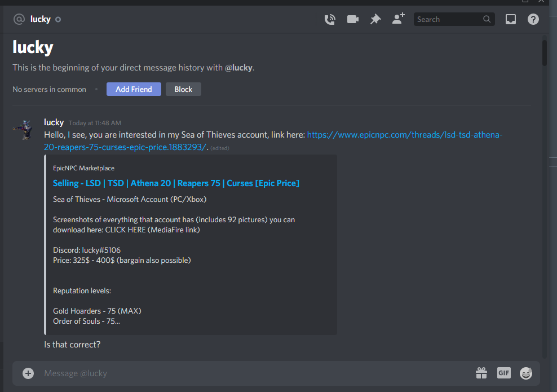Click lucky's username on the message
Viewport: 557px width, 392px height.
54,122
